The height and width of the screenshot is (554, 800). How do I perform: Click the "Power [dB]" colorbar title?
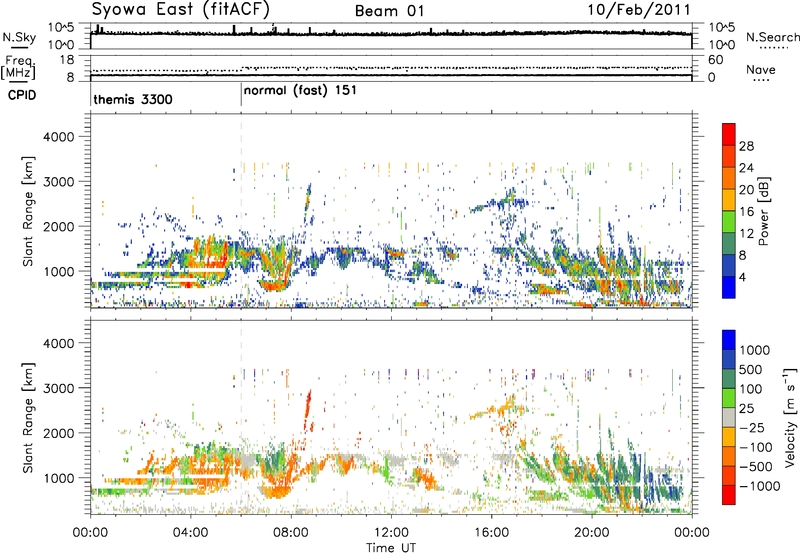[x=764, y=211]
